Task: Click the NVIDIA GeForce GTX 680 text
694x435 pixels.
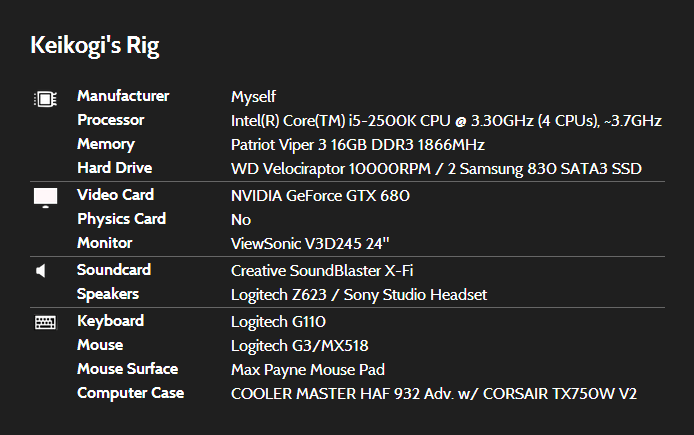Action: tap(320, 196)
